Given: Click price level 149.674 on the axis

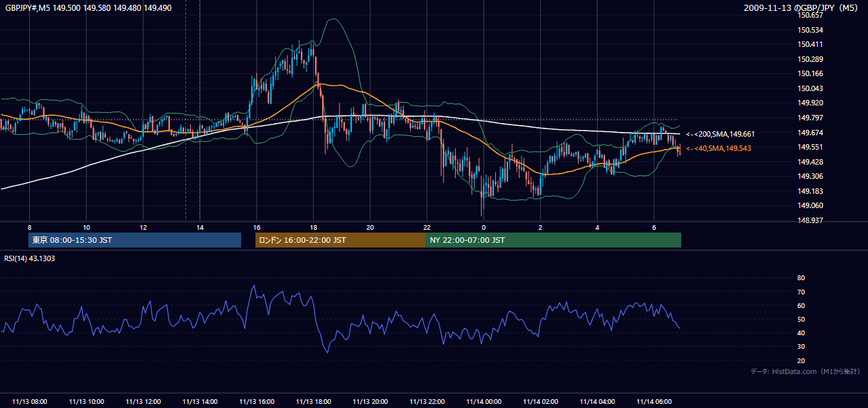Looking at the screenshot, I should pos(810,133).
